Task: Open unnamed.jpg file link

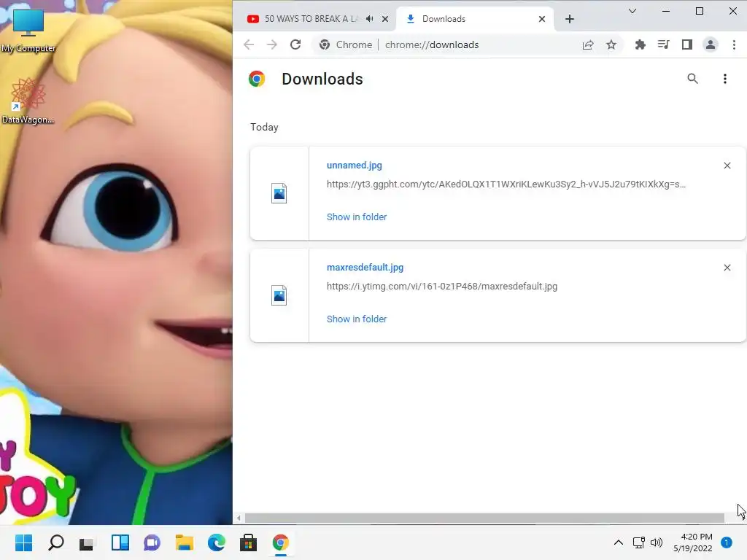Action: [354, 166]
